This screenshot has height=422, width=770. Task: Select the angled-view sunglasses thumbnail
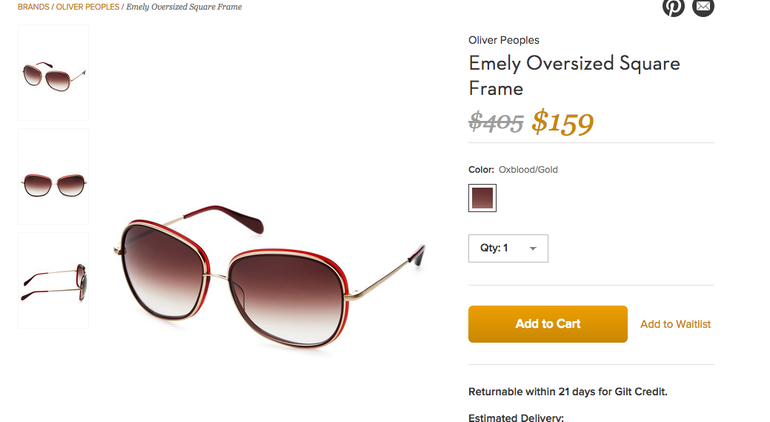coord(53,73)
